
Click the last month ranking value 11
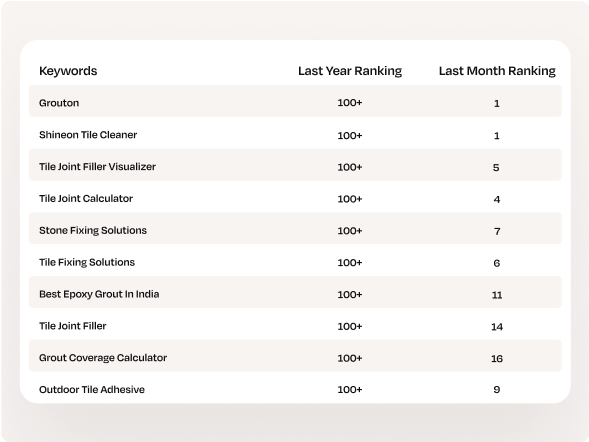tap(497, 295)
